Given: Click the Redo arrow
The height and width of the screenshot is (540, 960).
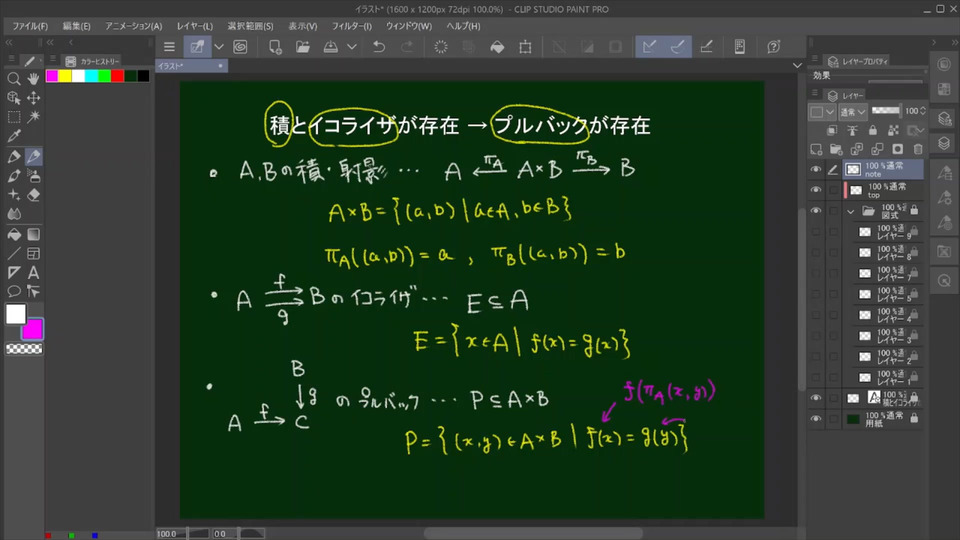Looking at the screenshot, I should tap(407, 47).
